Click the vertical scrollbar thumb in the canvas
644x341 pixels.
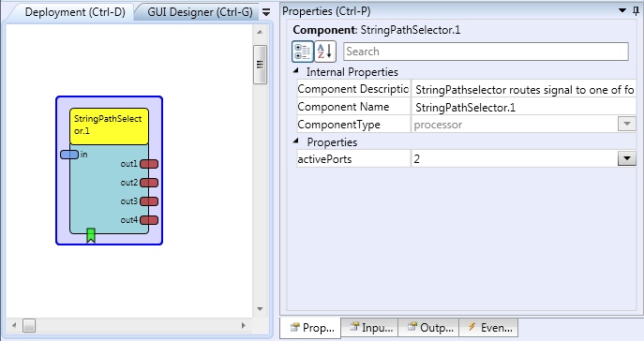(260, 65)
